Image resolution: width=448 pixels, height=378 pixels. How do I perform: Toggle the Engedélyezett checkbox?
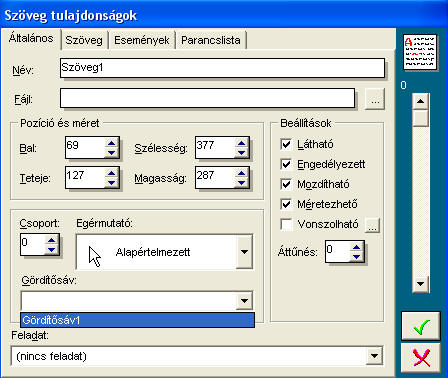click(x=286, y=164)
